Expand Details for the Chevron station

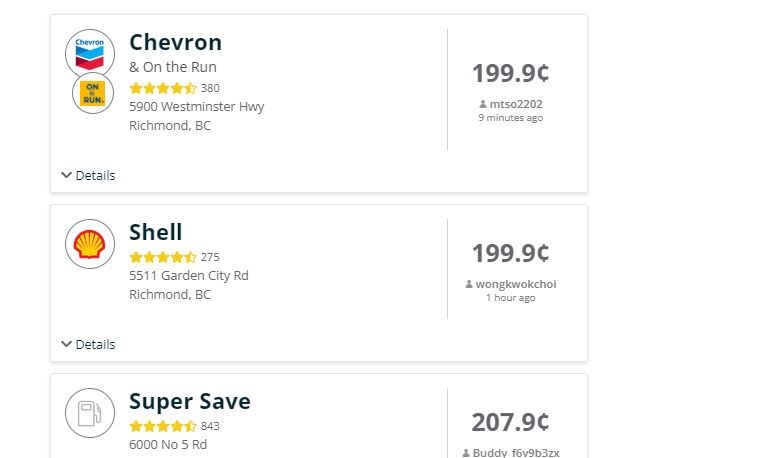[x=89, y=176]
